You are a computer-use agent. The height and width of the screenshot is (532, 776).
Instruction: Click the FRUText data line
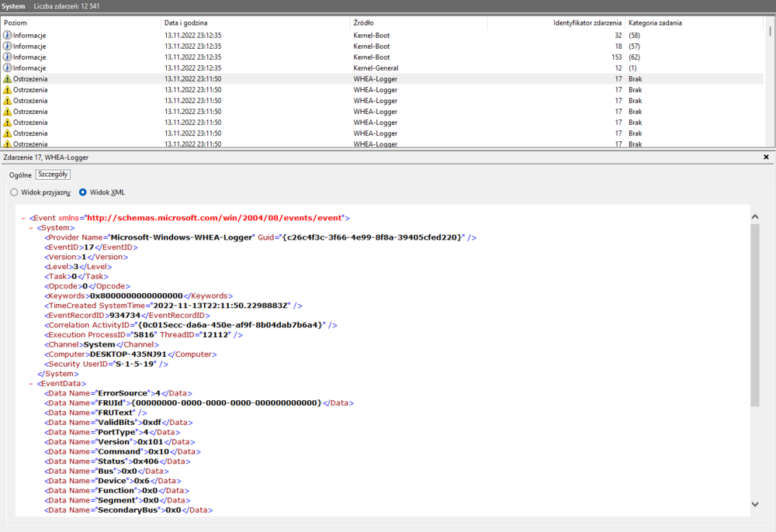pos(95,413)
